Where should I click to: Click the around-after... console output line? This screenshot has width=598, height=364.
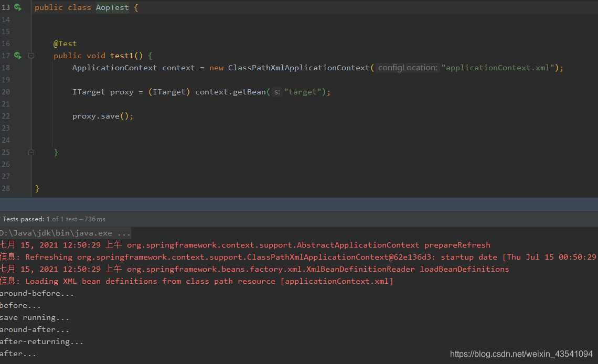coord(35,329)
